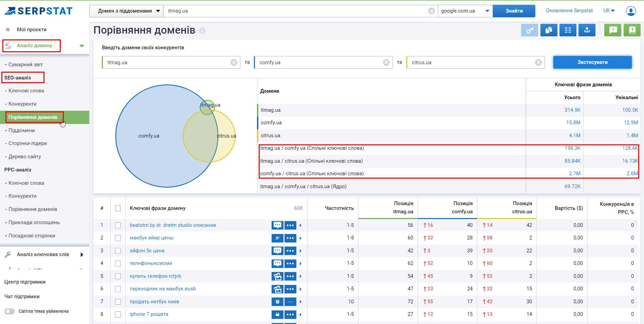The image size is (644, 324).
Task: Click SERP icon for переходник на макбук busb
Action: pos(277,289)
